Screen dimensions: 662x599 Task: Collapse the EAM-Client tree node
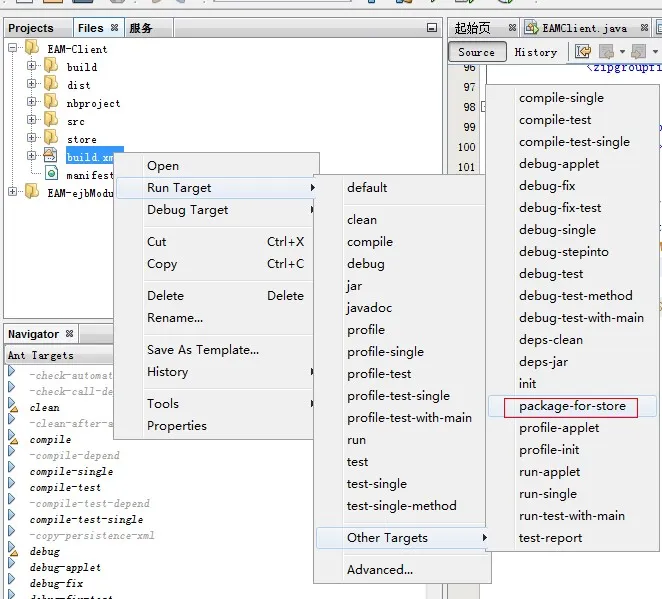point(13,48)
